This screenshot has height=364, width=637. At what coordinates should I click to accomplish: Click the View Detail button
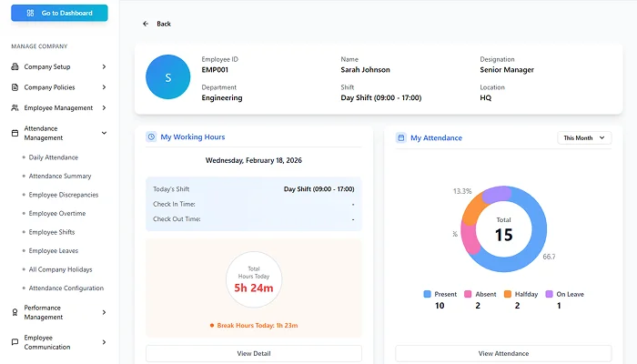pyautogui.click(x=254, y=353)
